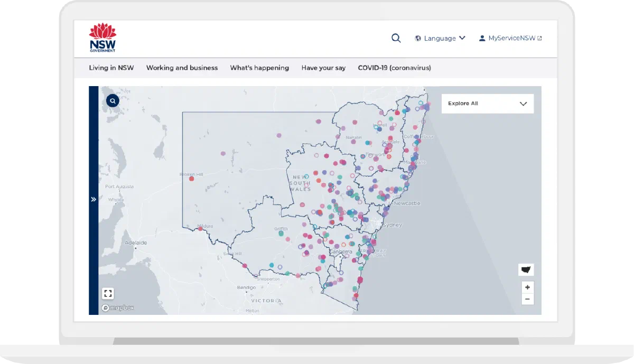Click the globe icon beside Language
The height and width of the screenshot is (364, 634).
coord(418,38)
